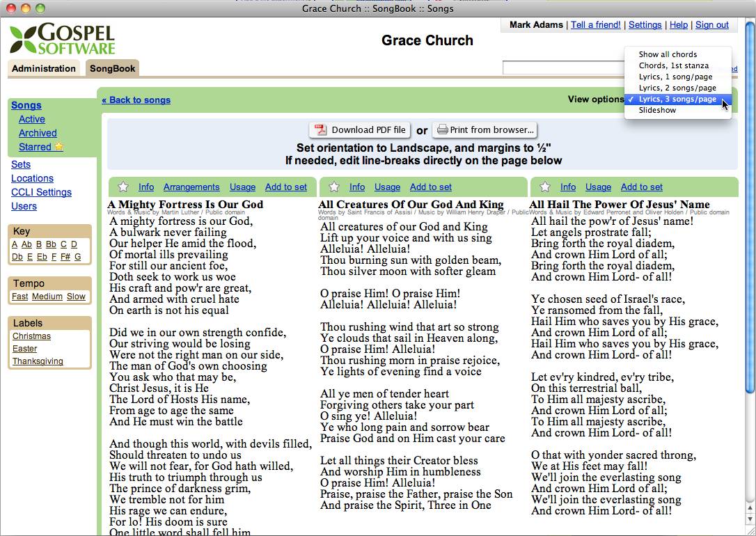Show Active songs
The height and width of the screenshot is (536, 756).
click(32, 119)
